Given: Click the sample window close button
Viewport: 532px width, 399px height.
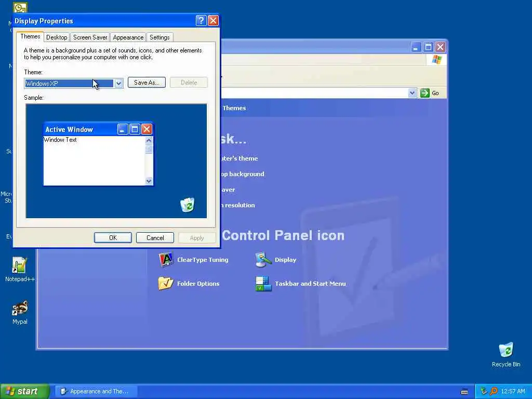Looking at the screenshot, I should pos(147,129).
